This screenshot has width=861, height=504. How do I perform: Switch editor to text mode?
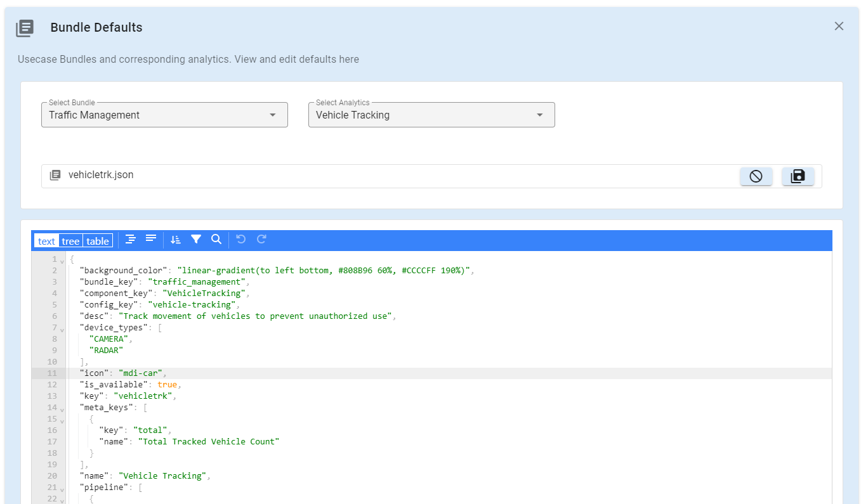pos(46,241)
